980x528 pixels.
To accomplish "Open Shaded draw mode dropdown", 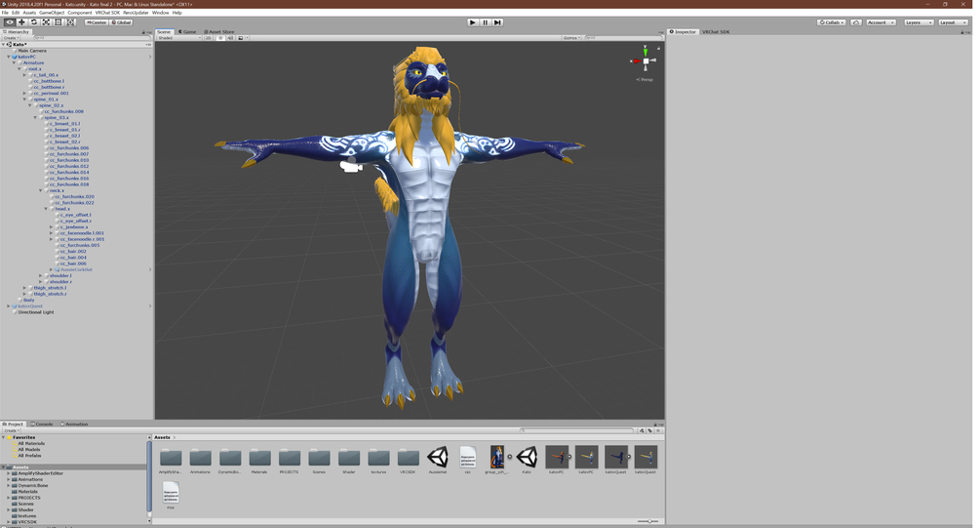I will tap(179, 37).
